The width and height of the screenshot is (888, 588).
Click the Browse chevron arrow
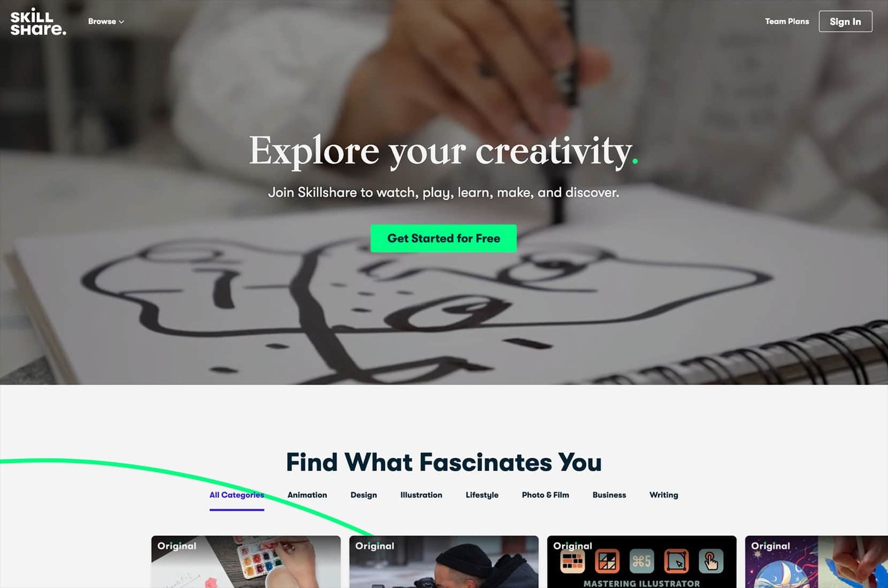(121, 22)
